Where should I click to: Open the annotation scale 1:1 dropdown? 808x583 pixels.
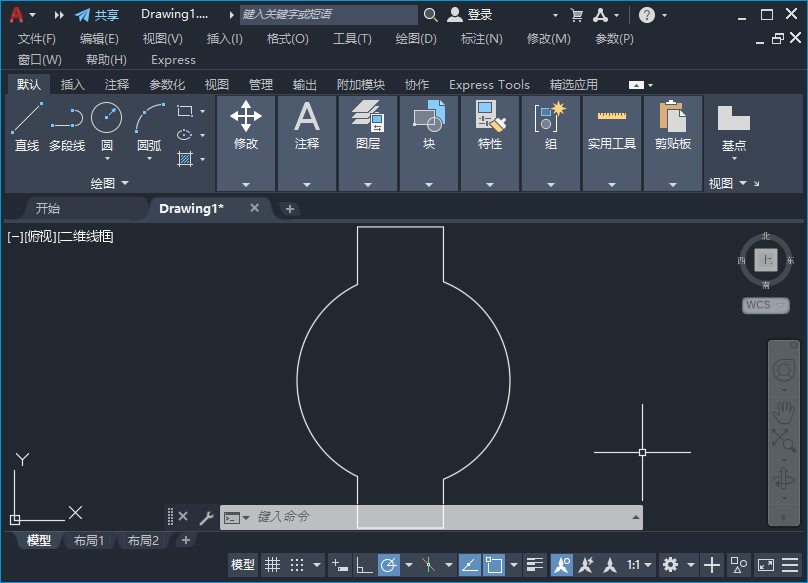pyautogui.click(x=639, y=565)
